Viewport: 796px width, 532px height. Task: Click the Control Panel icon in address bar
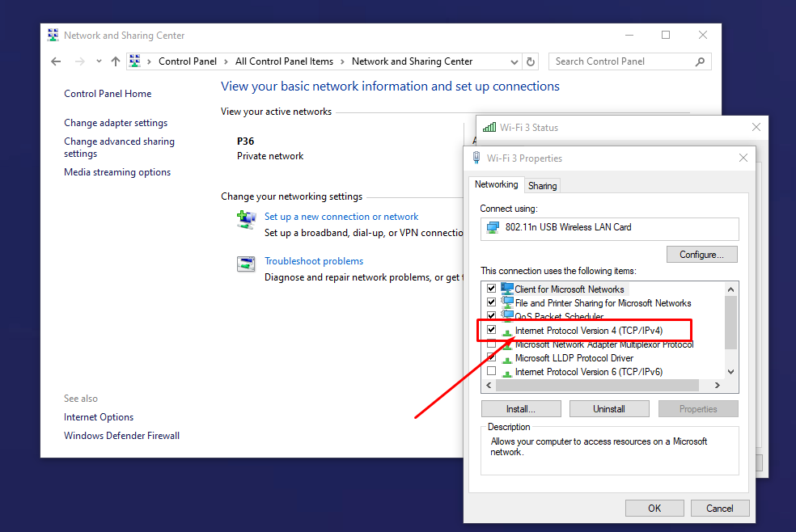coord(134,61)
